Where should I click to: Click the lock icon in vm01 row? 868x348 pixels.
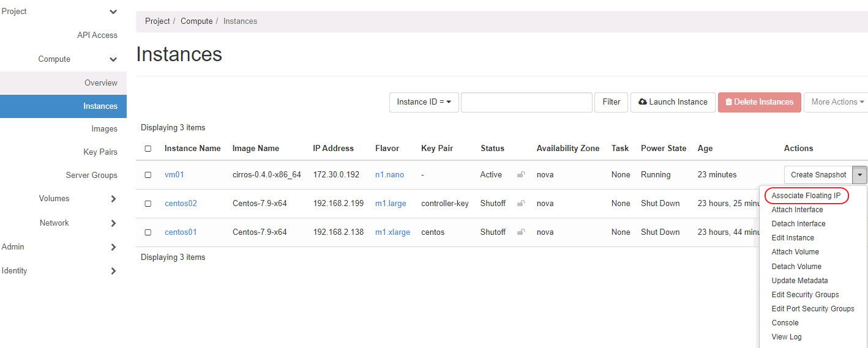pos(521,175)
